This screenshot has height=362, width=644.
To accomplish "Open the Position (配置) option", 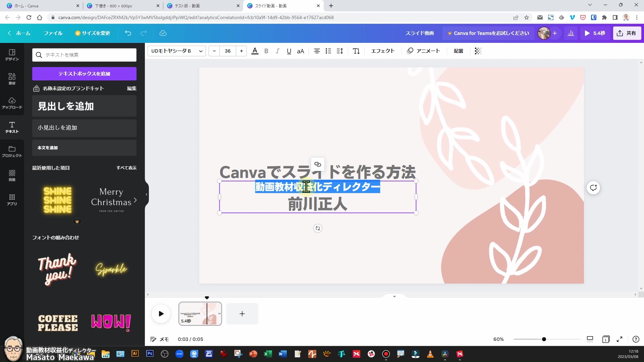I will coord(459,51).
